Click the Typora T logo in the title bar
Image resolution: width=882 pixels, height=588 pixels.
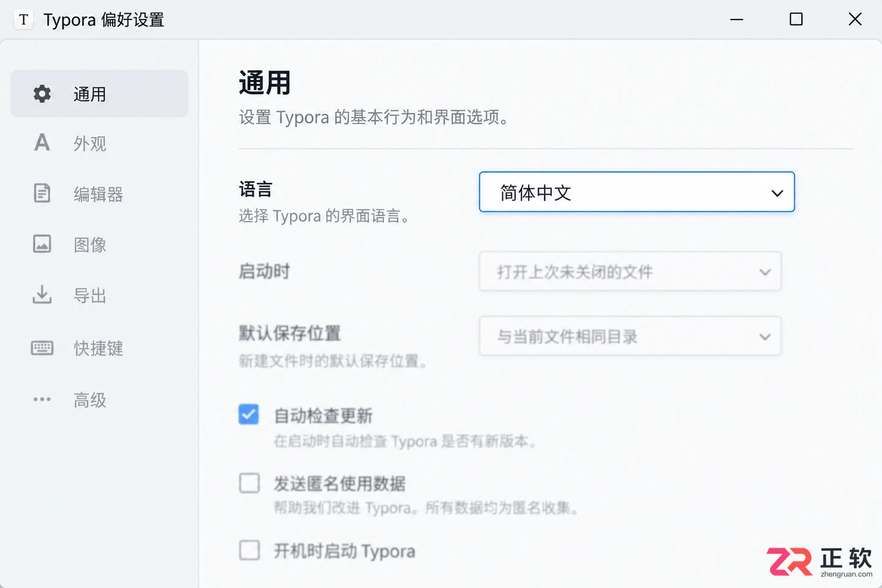pyautogui.click(x=23, y=20)
